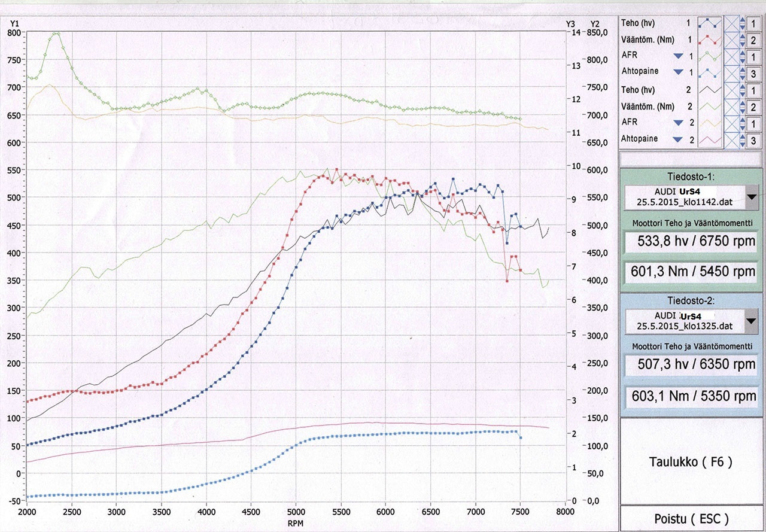Click the black Teho (hv) 2 line icon
This screenshot has width=766, height=532.
coord(709,90)
